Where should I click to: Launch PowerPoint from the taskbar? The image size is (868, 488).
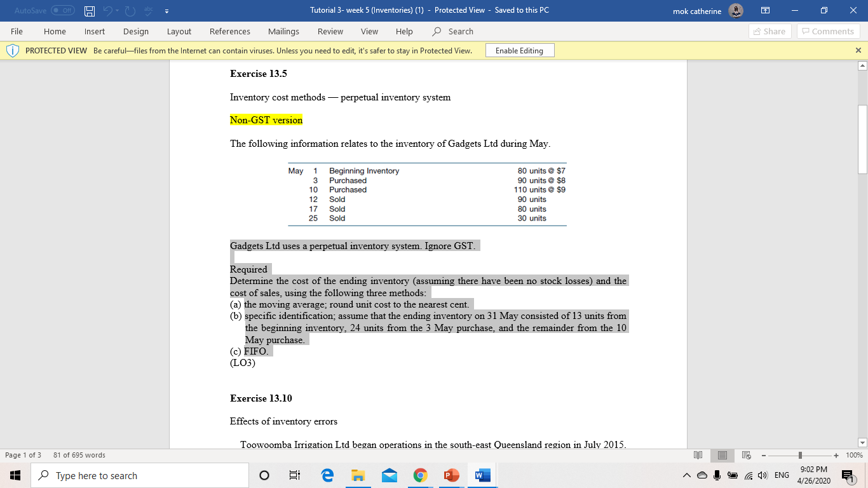[x=451, y=475]
